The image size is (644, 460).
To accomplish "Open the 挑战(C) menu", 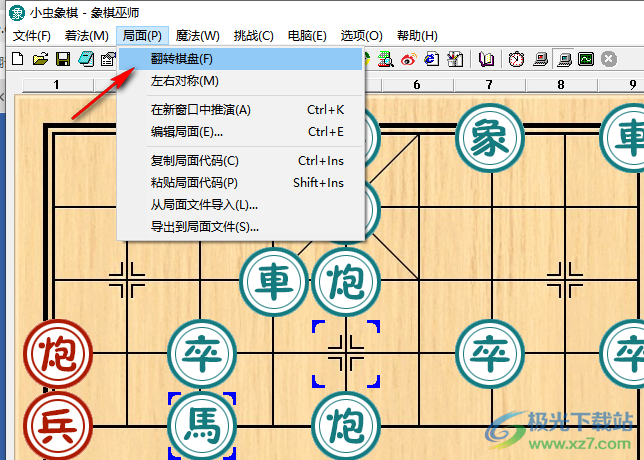I will pyautogui.click(x=254, y=36).
